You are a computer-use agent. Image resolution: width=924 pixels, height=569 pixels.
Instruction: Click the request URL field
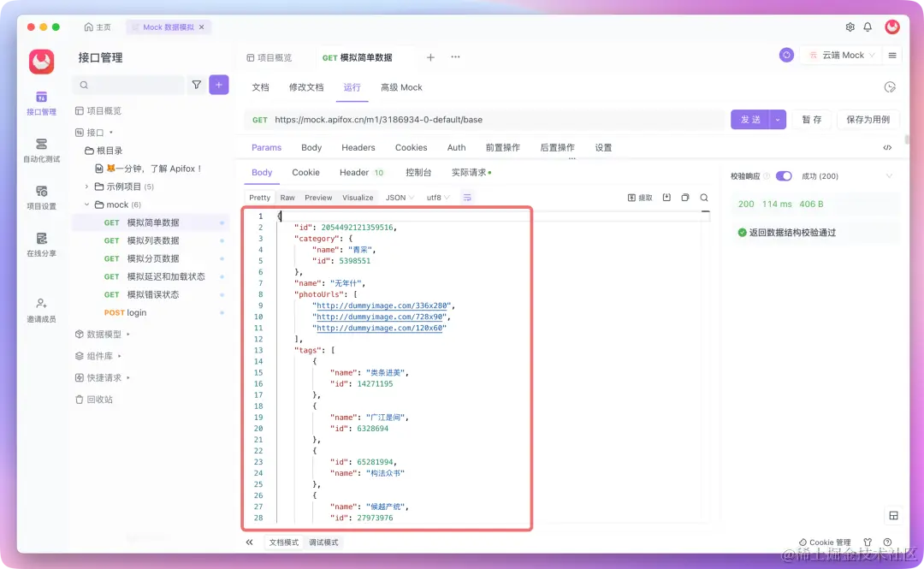tap(484, 120)
